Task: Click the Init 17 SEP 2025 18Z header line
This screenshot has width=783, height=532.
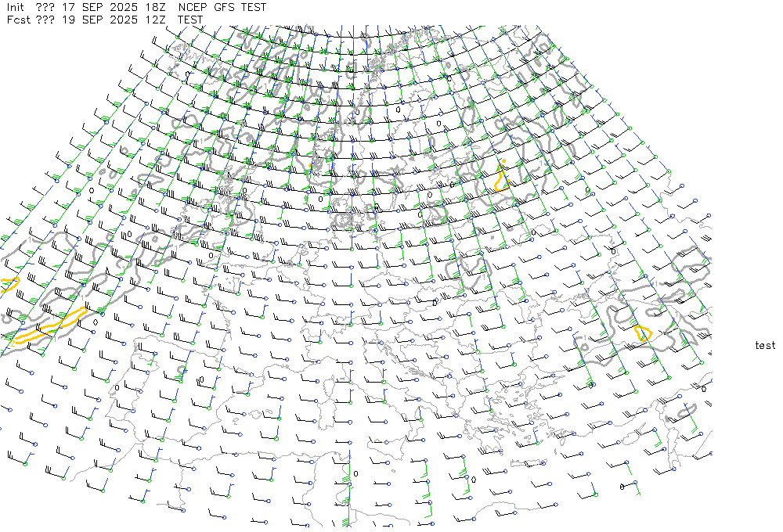Action: click(136, 8)
